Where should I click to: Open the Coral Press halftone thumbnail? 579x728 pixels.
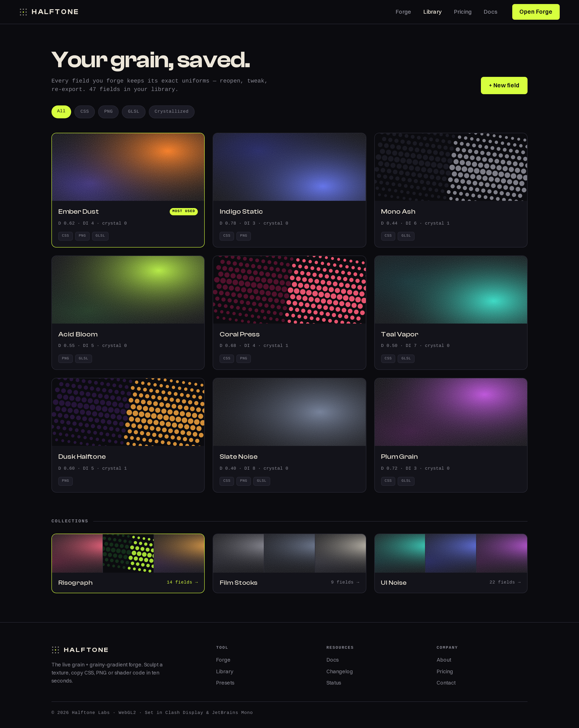coord(289,290)
